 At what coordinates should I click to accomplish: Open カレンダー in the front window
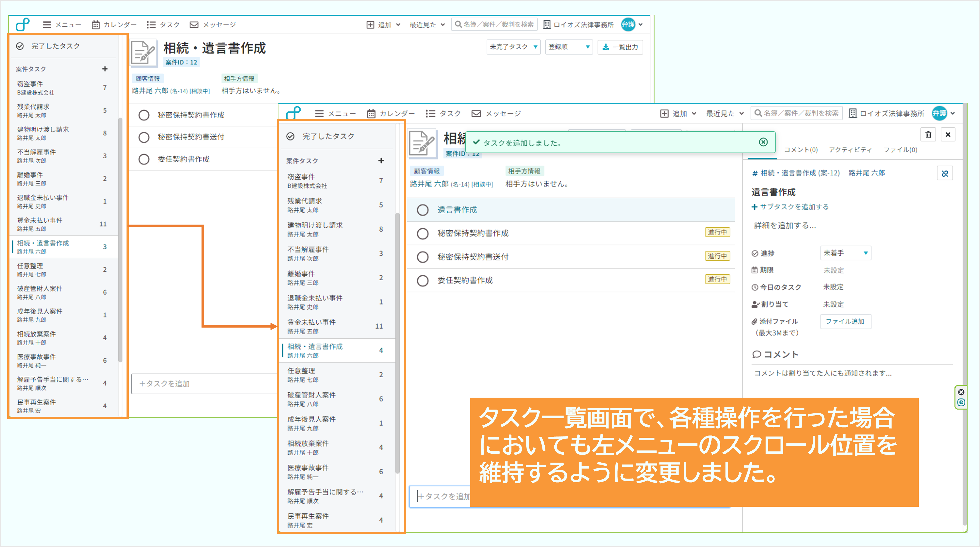[x=391, y=113]
